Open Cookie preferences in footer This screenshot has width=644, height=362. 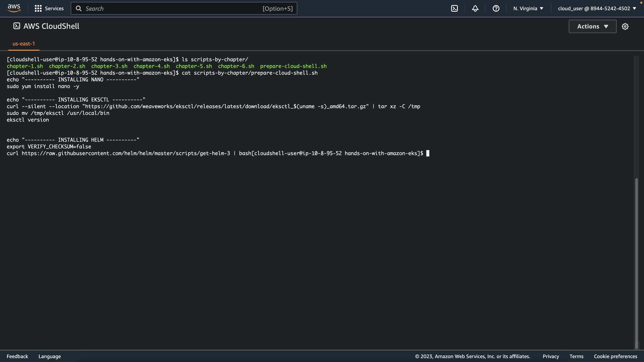point(615,356)
